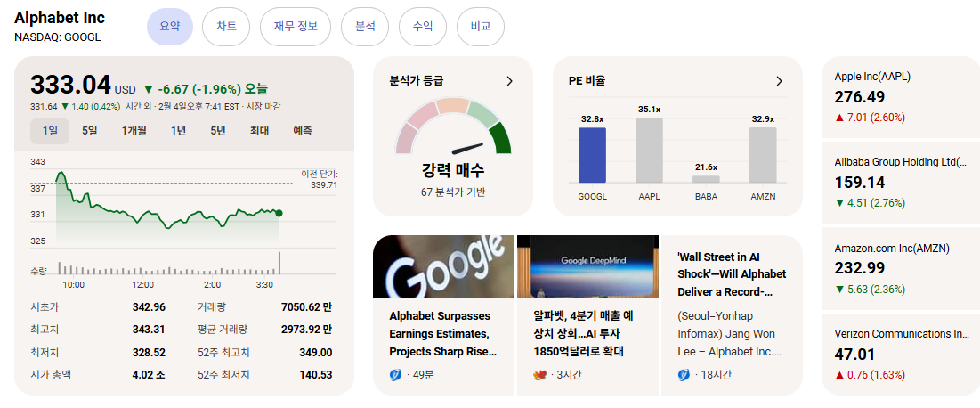
Task: Click the AMZN PE bar
Action: (763, 155)
